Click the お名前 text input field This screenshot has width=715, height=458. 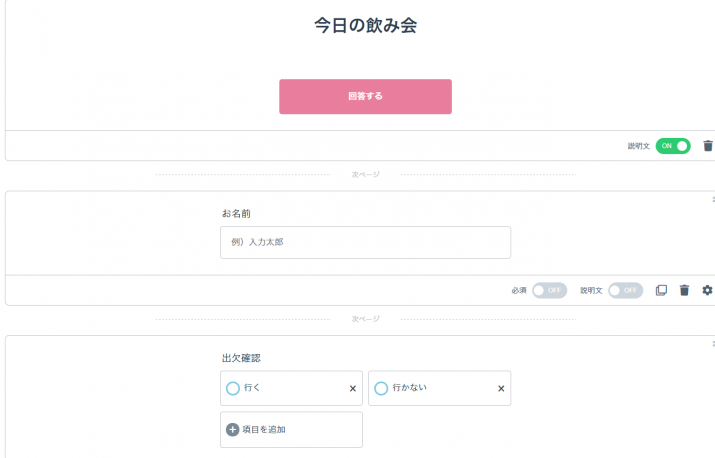tap(365, 242)
